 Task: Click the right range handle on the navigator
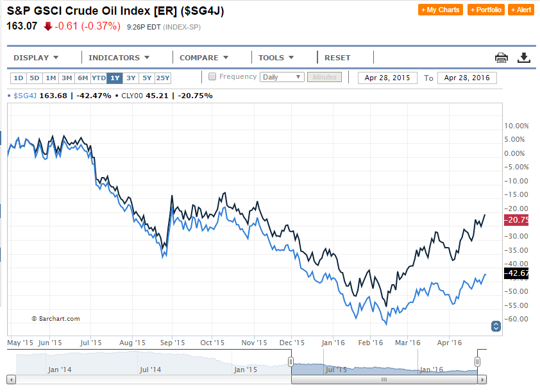coord(477,362)
